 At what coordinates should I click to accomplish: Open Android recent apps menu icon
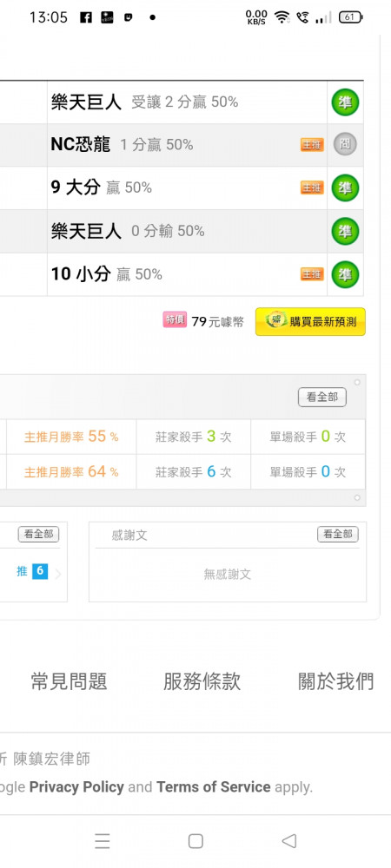click(x=102, y=841)
